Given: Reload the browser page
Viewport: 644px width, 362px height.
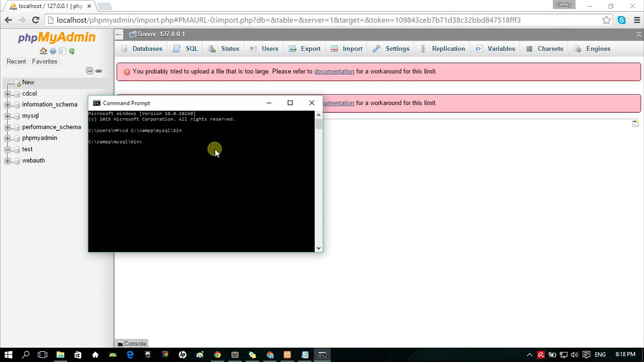Looking at the screenshot, I should pos(35,20).
